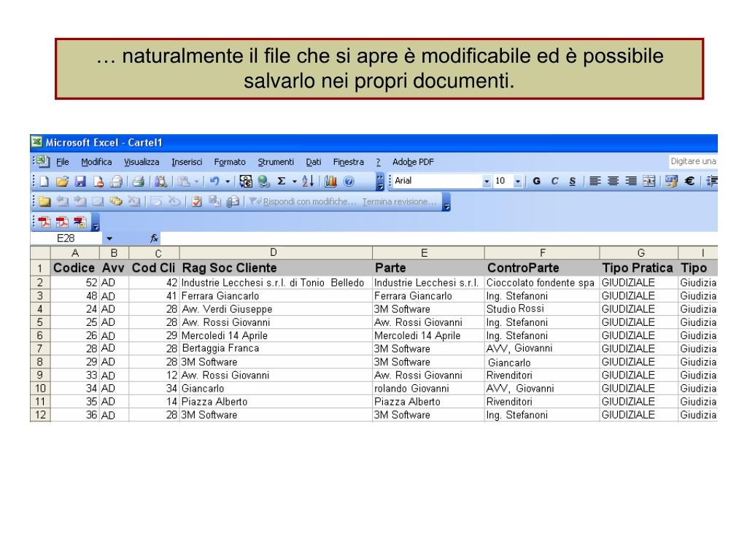This screenshot has width=747, height=560.
Task: Open the Strumenti menu
Action: click(276, 162)
